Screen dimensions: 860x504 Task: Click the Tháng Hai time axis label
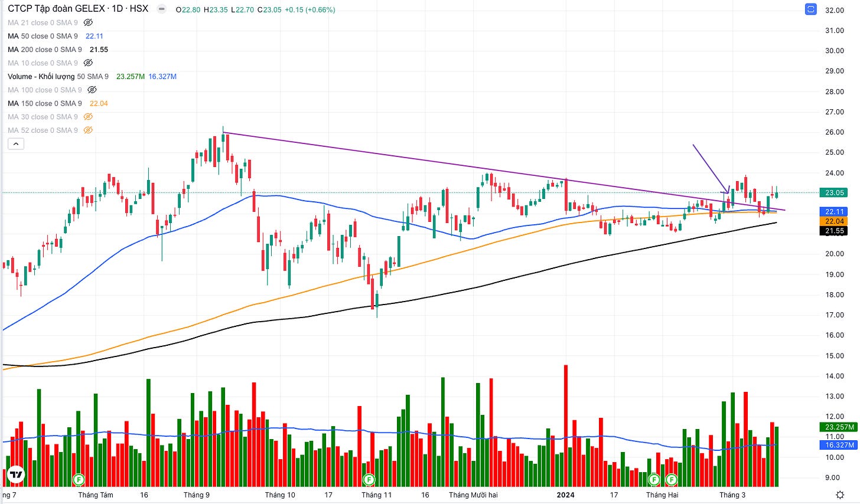(662, 495)
